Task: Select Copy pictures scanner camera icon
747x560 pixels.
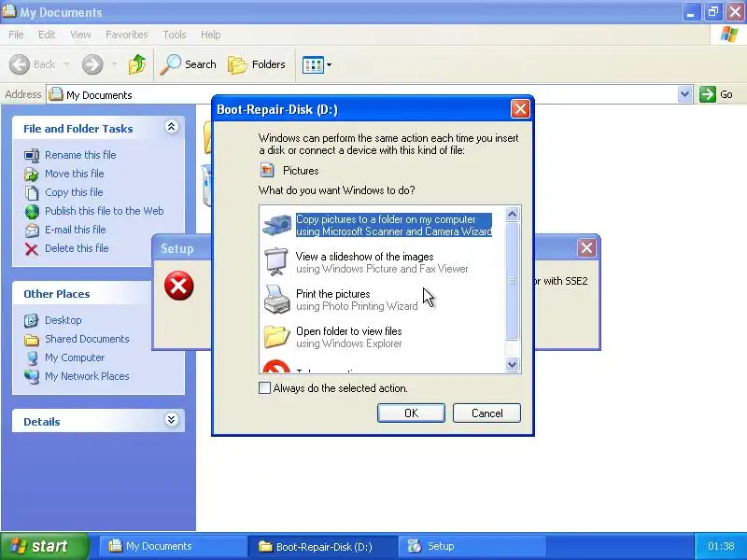Action: tap(276, 225)
